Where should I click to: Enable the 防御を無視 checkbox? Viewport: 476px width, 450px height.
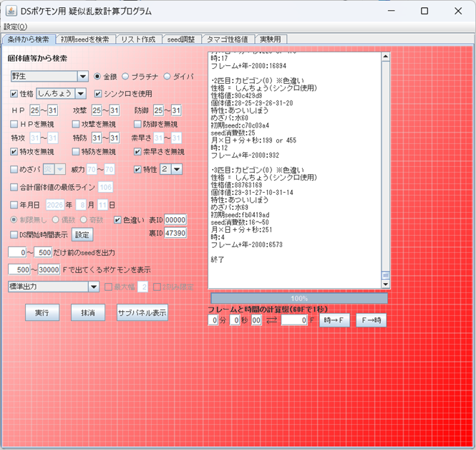(x=137, y=124)
